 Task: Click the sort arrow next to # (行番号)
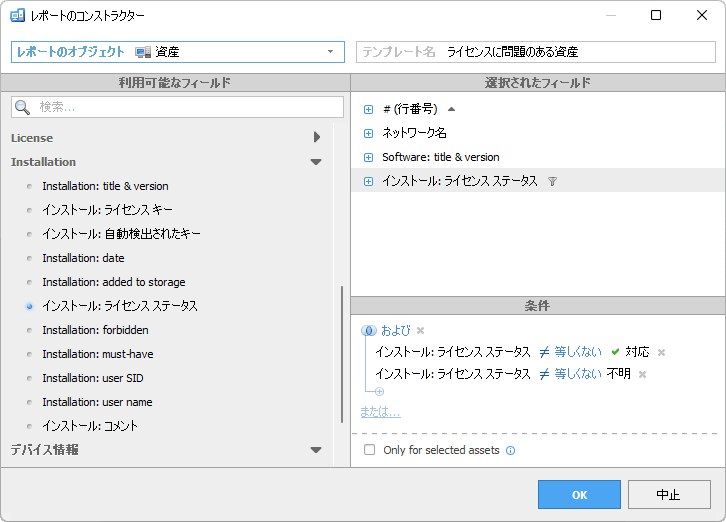451,109
